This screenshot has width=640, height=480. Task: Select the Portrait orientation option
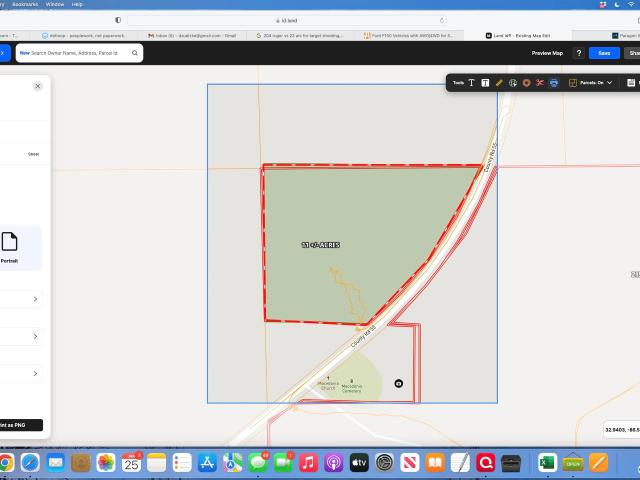click(10, 246)
